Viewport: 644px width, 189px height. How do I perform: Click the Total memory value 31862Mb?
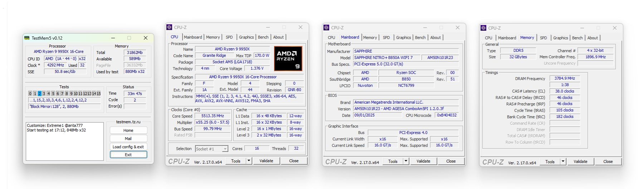click(135, 52)
